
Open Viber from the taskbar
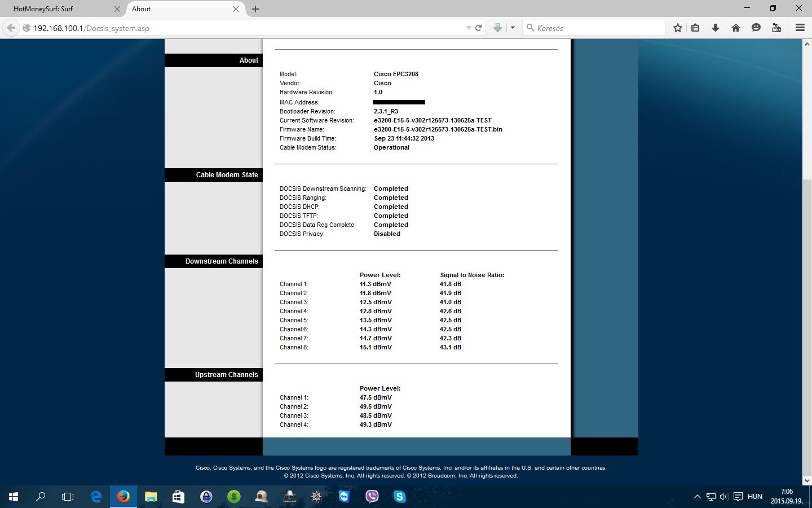(x=372, y=497)
